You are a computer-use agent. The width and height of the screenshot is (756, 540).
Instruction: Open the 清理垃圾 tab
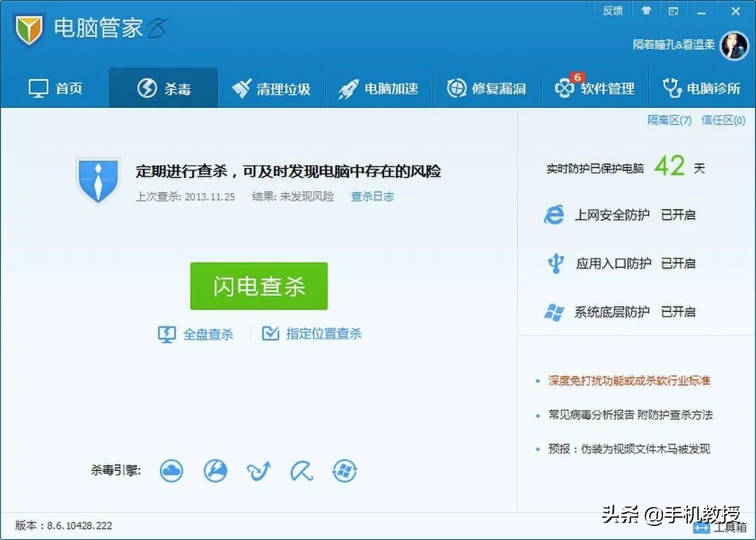point(272,88)
